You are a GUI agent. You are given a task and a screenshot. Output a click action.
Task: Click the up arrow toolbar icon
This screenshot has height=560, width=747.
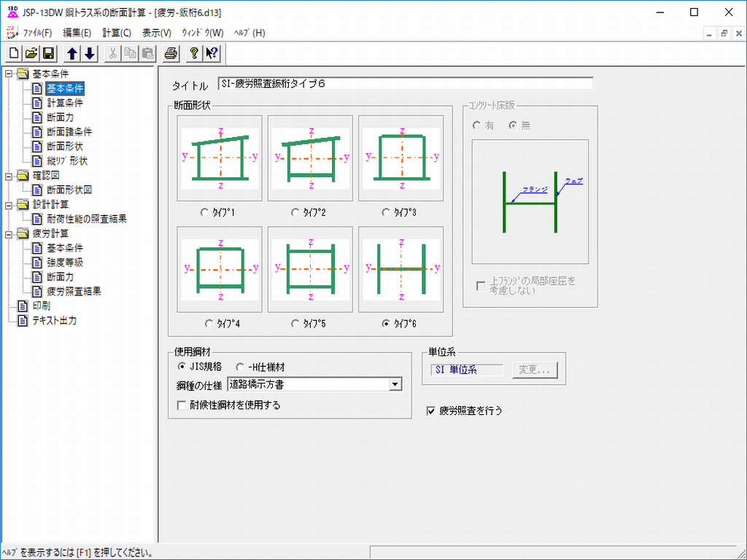(x=72, y=53)
